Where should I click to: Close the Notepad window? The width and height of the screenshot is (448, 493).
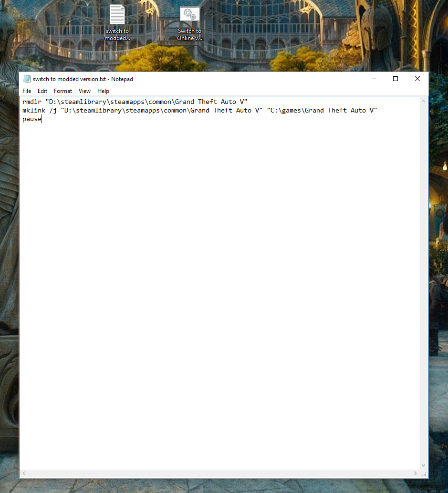(x=417, y=79)
